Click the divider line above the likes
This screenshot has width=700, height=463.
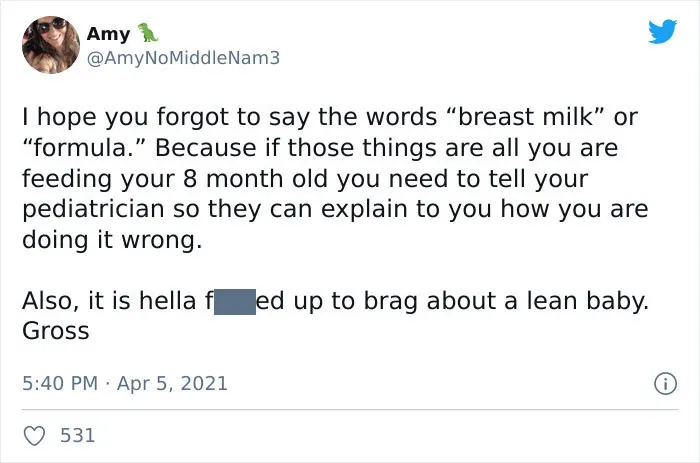pyautogui.click(x=350, y=409)
